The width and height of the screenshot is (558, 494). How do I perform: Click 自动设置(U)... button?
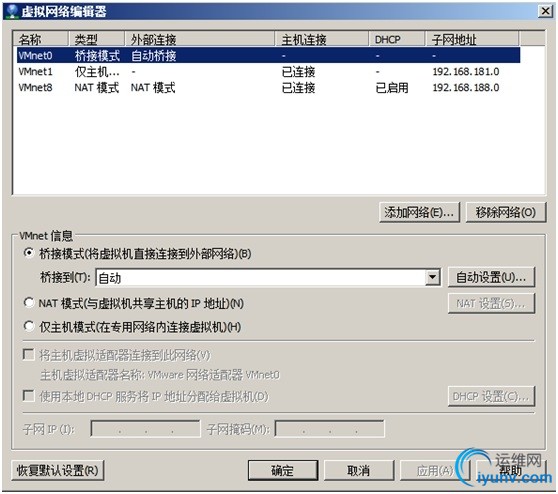pyautogui.click(x=491, y=277)
